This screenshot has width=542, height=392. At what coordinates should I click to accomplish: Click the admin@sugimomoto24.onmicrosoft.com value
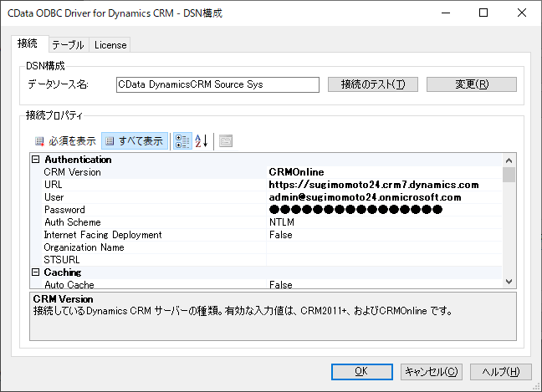[x=365, y=197]
